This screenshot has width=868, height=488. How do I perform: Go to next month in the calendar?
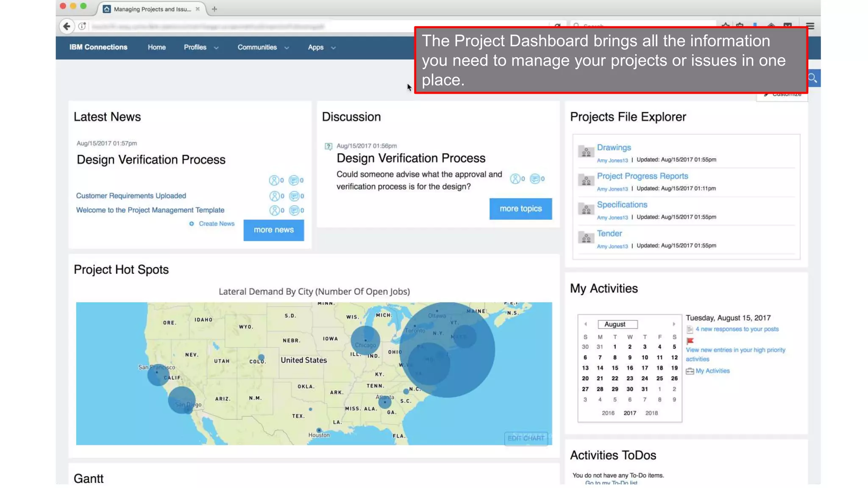673,324
